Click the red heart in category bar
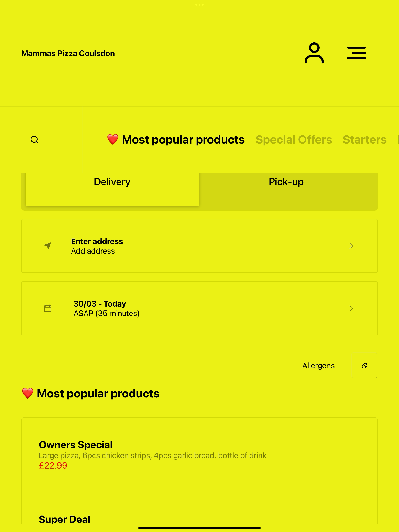The width and height of the screenshot is (399, 532). 113,139
